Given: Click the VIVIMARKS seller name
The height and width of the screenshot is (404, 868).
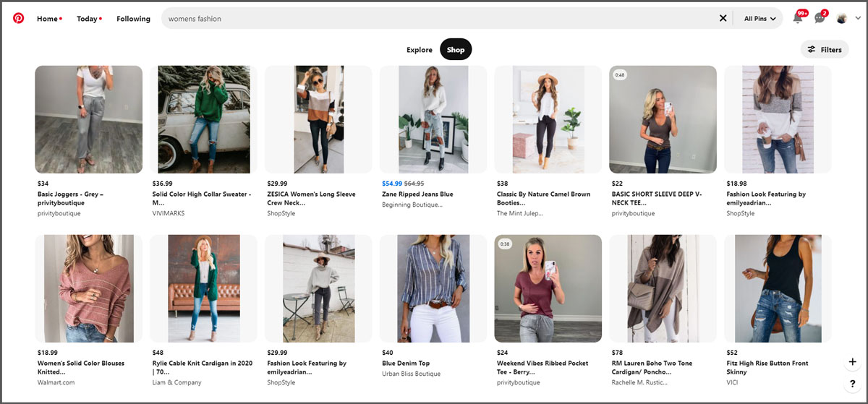Looking at the screenshot, I should (168, 214).
